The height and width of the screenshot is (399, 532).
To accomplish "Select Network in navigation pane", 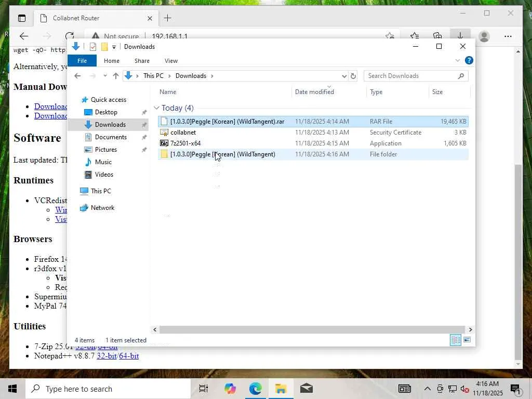I will tap(102, 208).
